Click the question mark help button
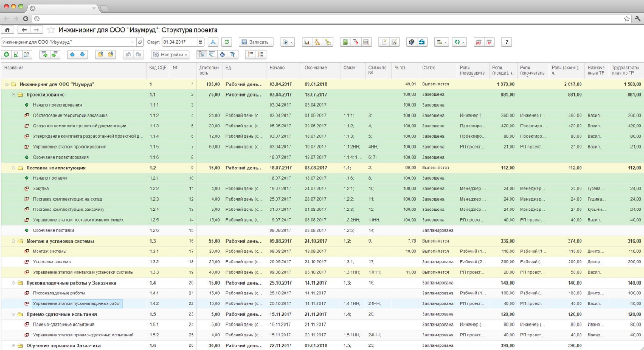Image resolution: width=644 pixels, height=350 pixels. (507, 42)
